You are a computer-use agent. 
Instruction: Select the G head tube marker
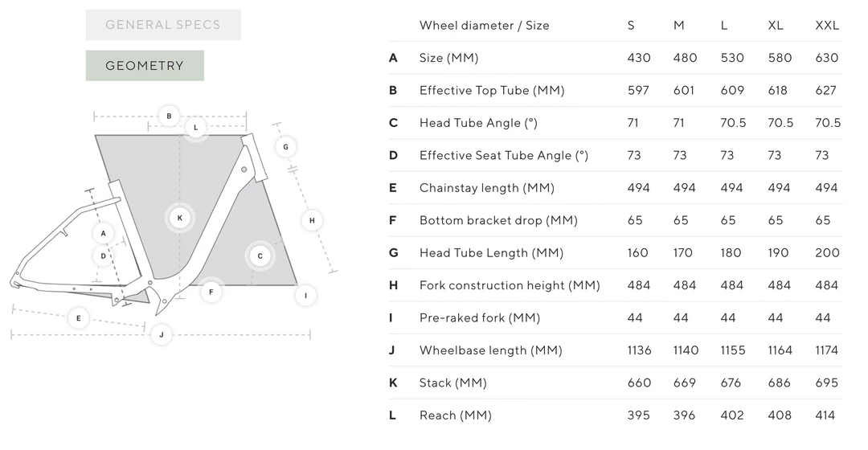click(x=285, y=147)
